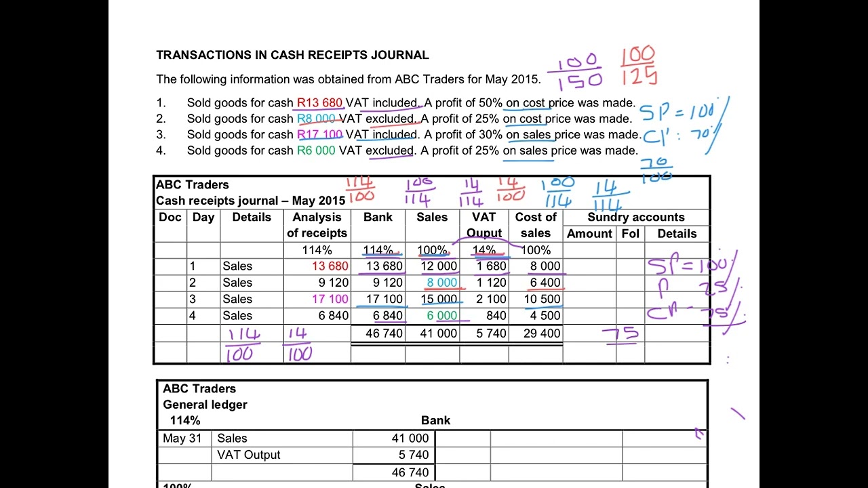Click the '46 740' total in the journal Bank column
868x488 pixels.
point(384,333)
